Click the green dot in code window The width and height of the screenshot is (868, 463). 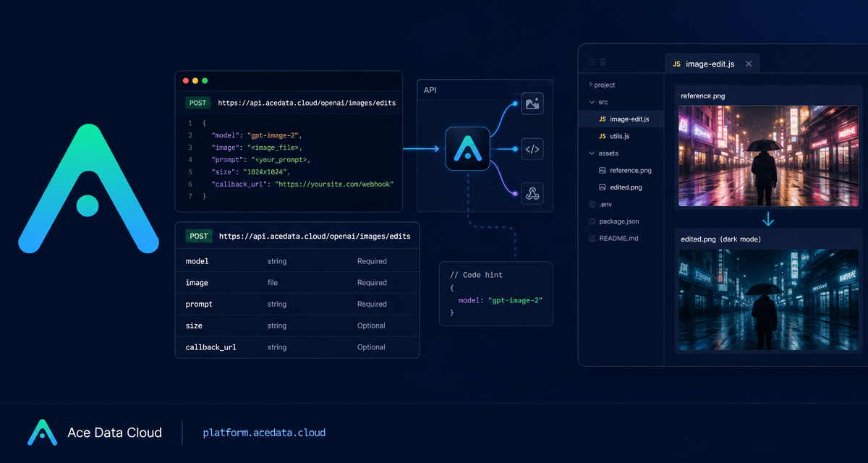tap(205, 81)
